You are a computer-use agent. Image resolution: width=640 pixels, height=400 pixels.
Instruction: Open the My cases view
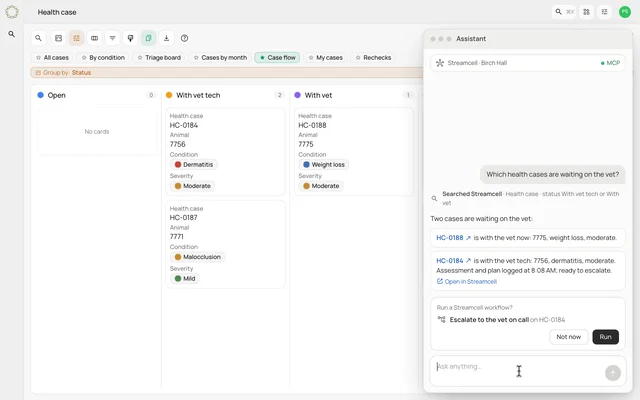point(325,58)
